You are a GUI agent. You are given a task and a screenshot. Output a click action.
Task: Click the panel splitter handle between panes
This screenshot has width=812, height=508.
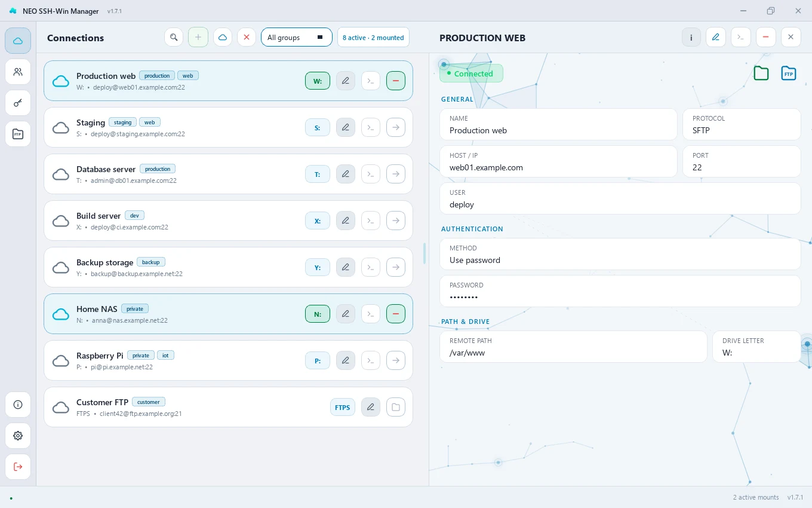pyautogui.click(x=425, y=253)
